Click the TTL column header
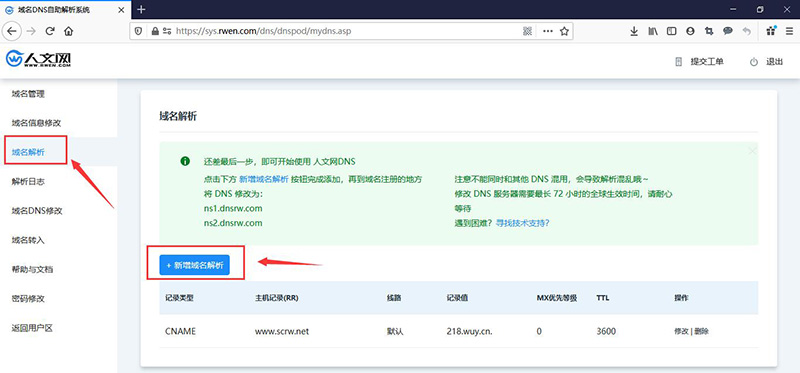The height and width of the screenshot is (373, 800). point(602,298)
